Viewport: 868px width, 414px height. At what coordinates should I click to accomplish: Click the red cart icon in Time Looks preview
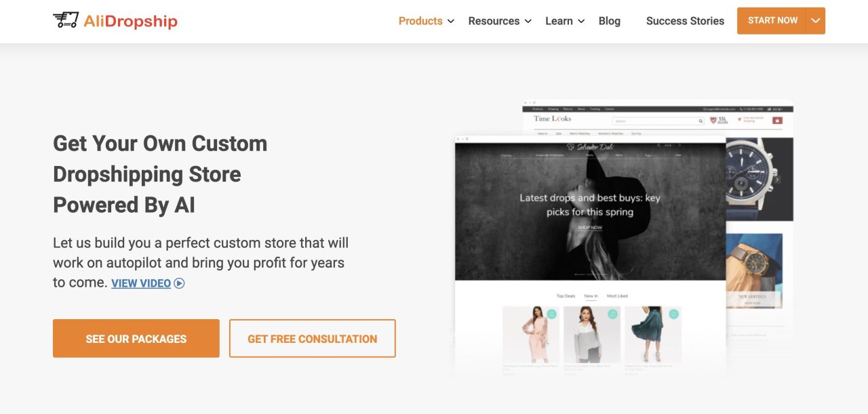[x=777, y=121]
